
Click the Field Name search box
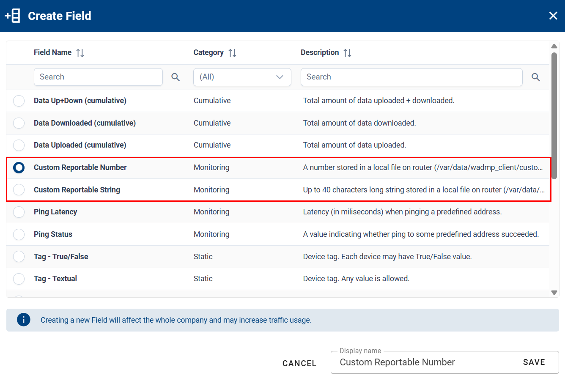click(98, 77)
